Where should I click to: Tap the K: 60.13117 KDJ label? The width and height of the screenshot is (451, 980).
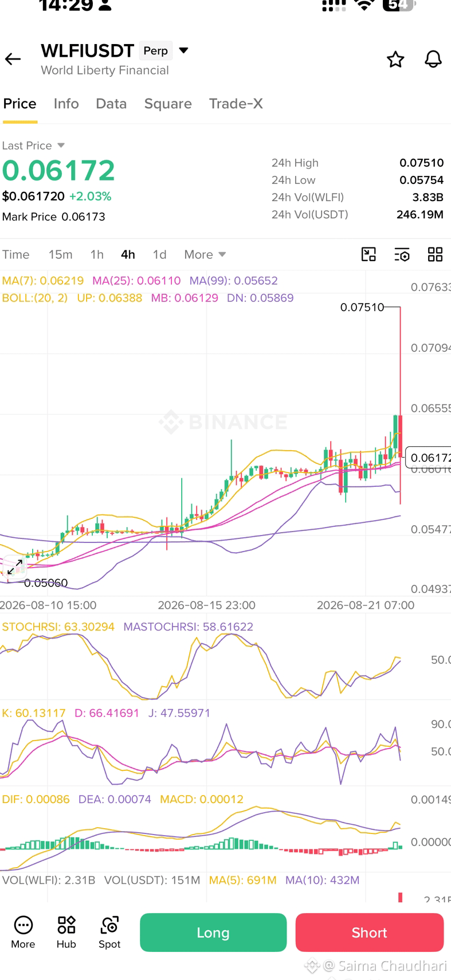(x=34, y=713)
